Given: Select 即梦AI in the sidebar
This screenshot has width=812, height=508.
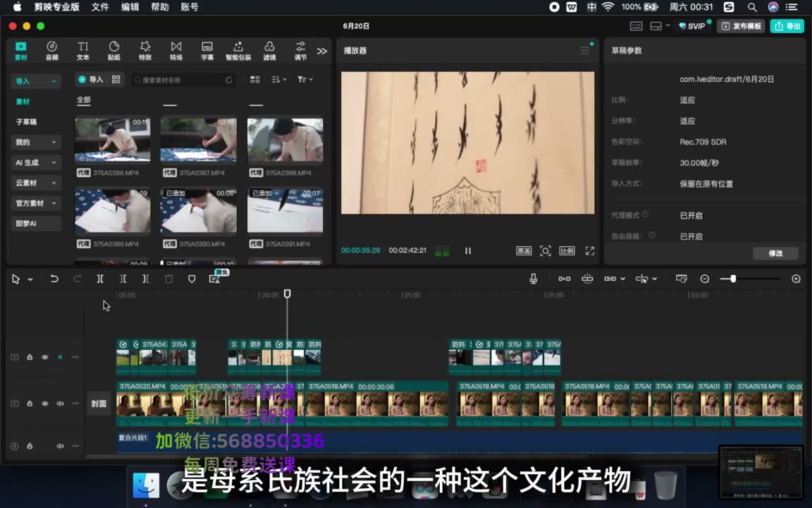Looking at the screenshot, I should [x=36, y=224].
